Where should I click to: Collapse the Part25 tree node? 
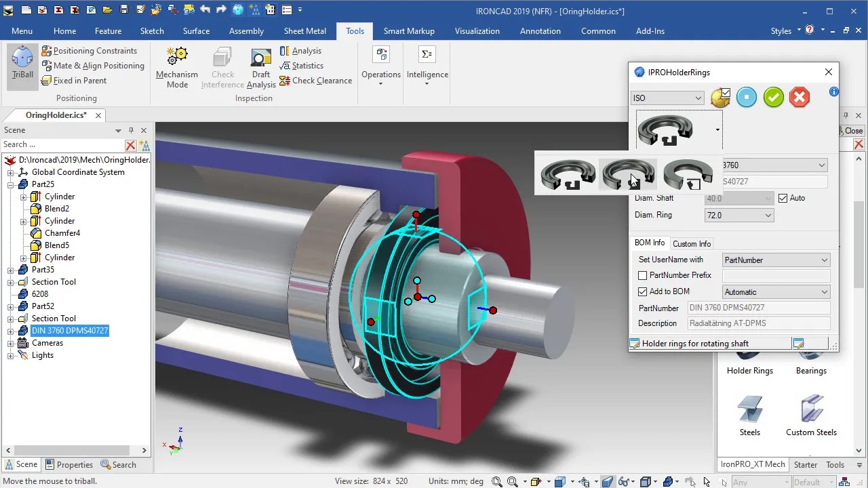coord(11,184)
